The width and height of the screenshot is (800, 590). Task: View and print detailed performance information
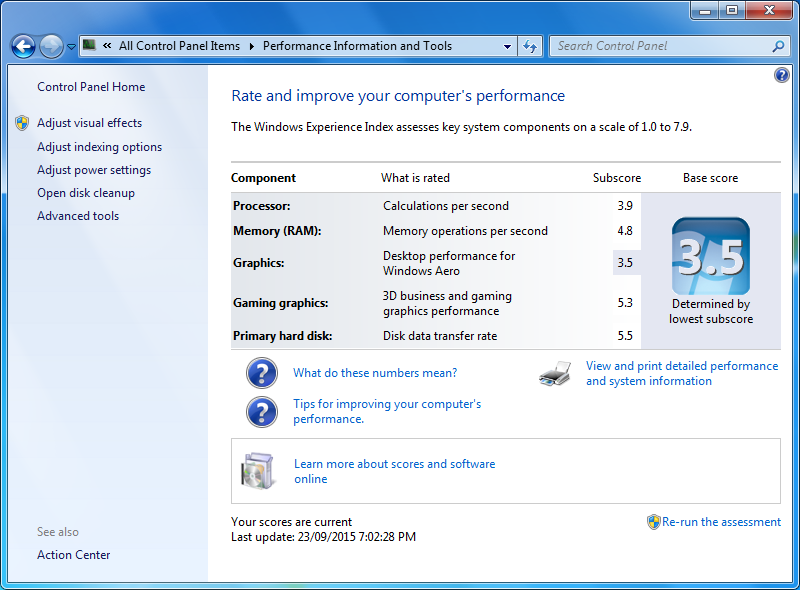(x=682, y=374)
